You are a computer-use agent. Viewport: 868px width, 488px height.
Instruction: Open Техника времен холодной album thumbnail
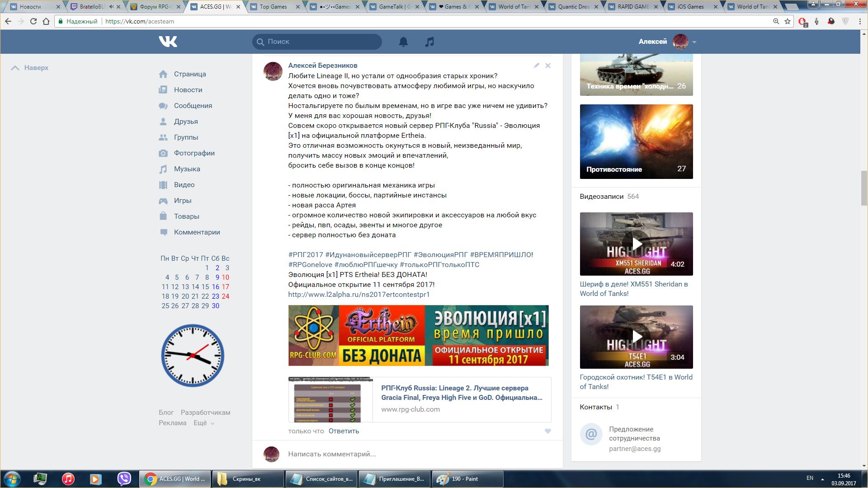636,75
